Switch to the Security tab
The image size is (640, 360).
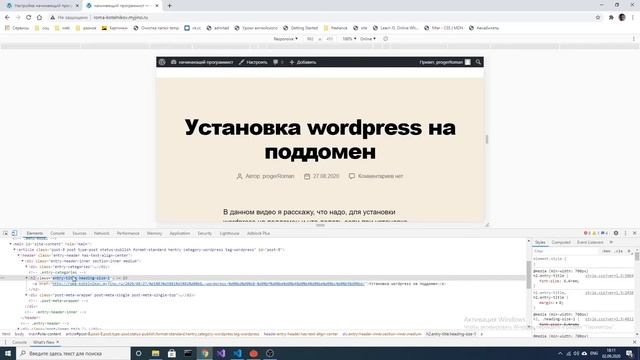204,233
